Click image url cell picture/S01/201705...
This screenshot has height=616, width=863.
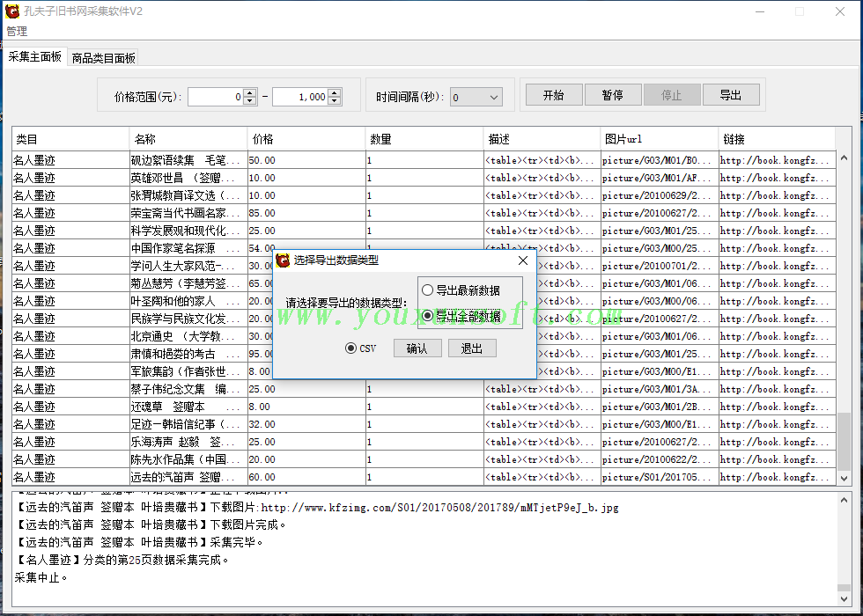point(660,477)
